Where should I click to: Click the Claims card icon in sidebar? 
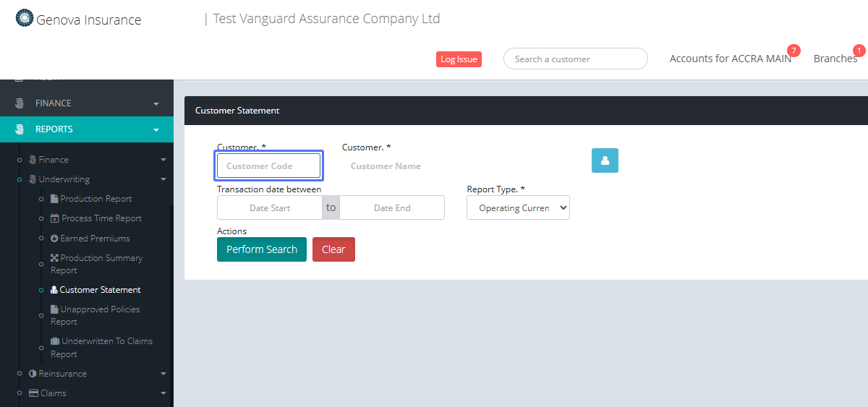33,393
